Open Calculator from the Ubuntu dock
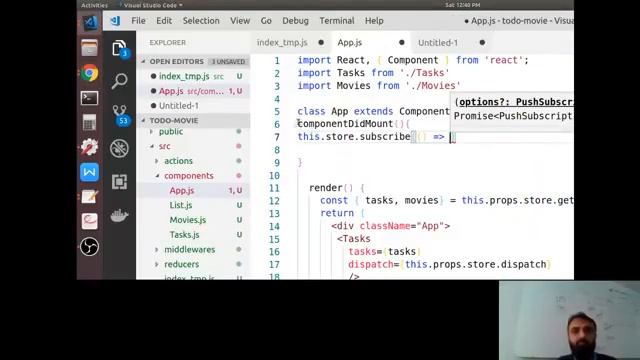This screenshot has width=640, height=360. (89, 122)
